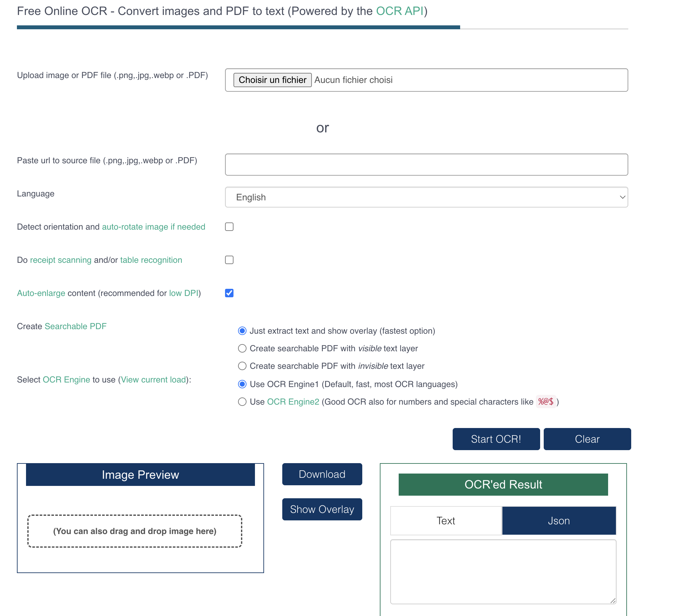Image resolution: width=679 pixels, height=616 pixels.
Task: Open the OCR Engine link in Select label
Action: point(66,380)
